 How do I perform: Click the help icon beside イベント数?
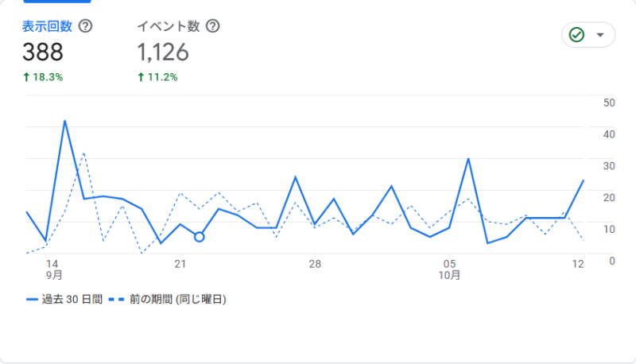tap(212, 26)
